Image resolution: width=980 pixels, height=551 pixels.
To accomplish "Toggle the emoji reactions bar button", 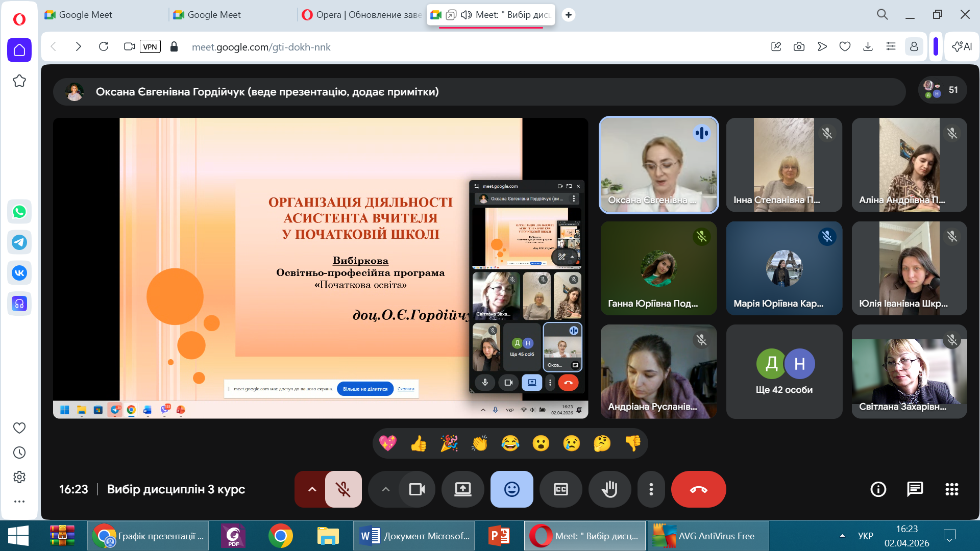I will click(x=512, y=489).
